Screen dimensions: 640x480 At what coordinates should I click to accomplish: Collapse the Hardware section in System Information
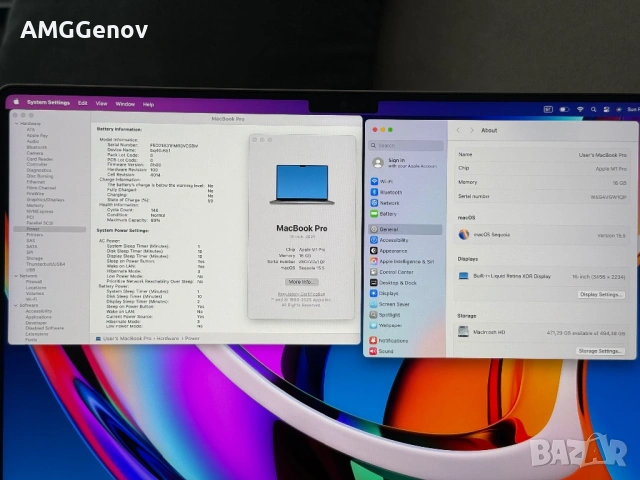[16, 124]
